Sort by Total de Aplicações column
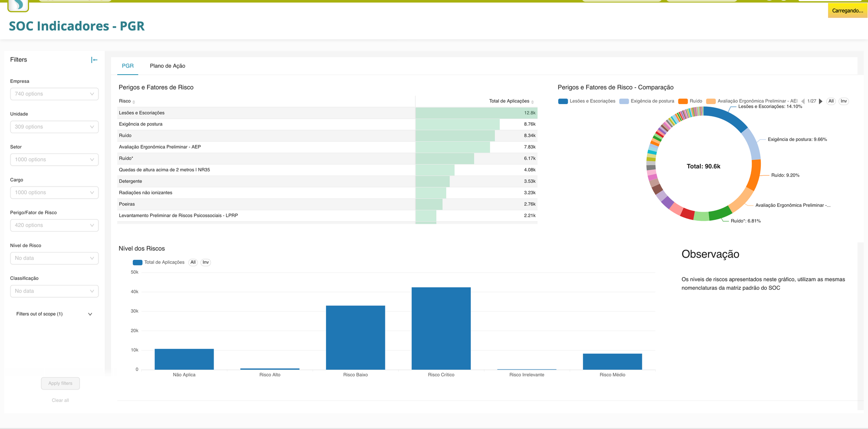868x429 pixels. [x=509, y=101]
